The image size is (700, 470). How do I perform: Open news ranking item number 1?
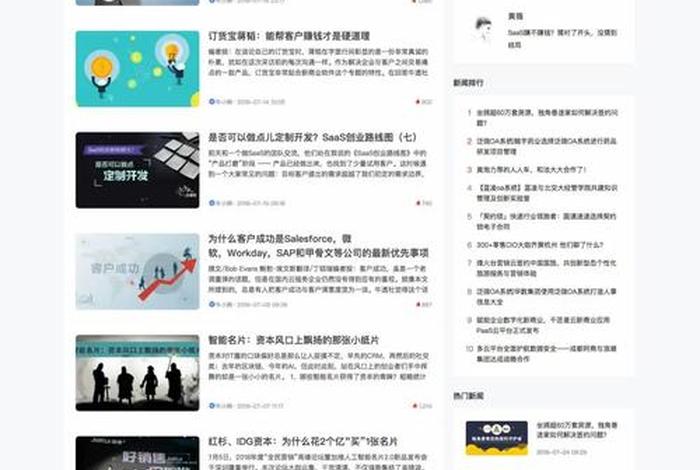(547, 118)
